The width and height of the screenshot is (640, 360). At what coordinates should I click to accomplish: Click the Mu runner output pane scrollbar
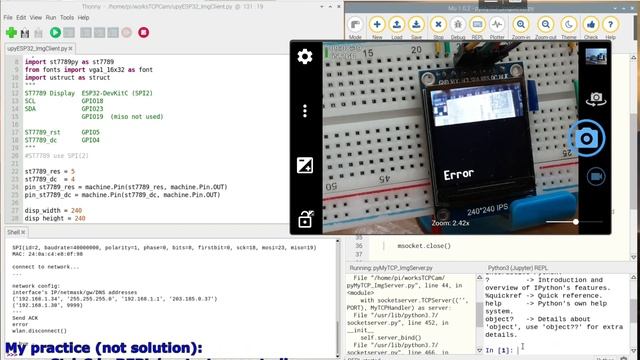[480, 314]
